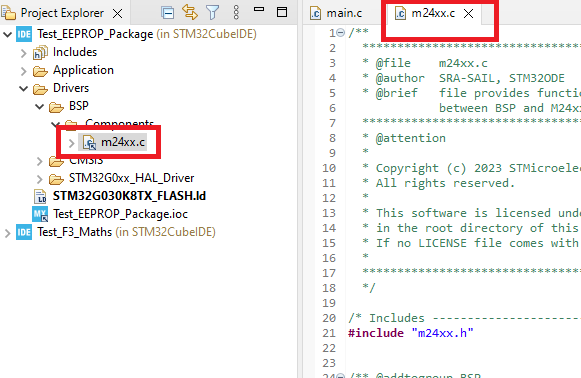
Task: Click the STM32G0xx_HAL_Driver folder icon
Action: click(56, 179)
